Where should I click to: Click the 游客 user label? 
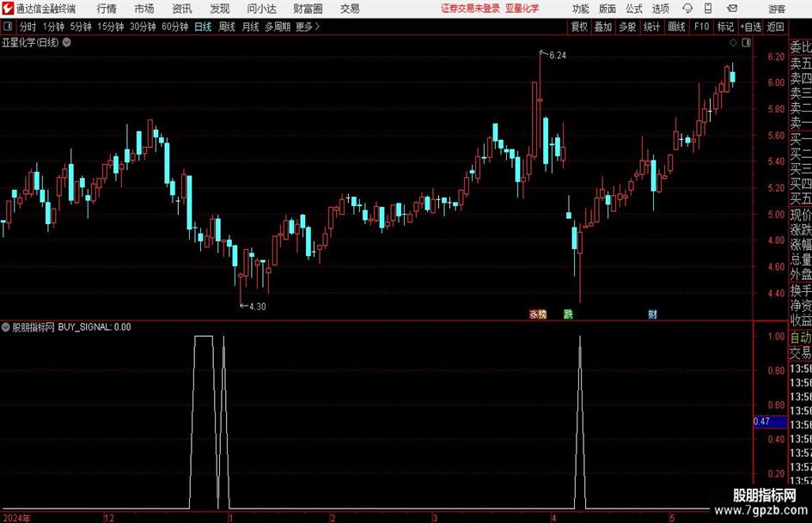(777, 9)
